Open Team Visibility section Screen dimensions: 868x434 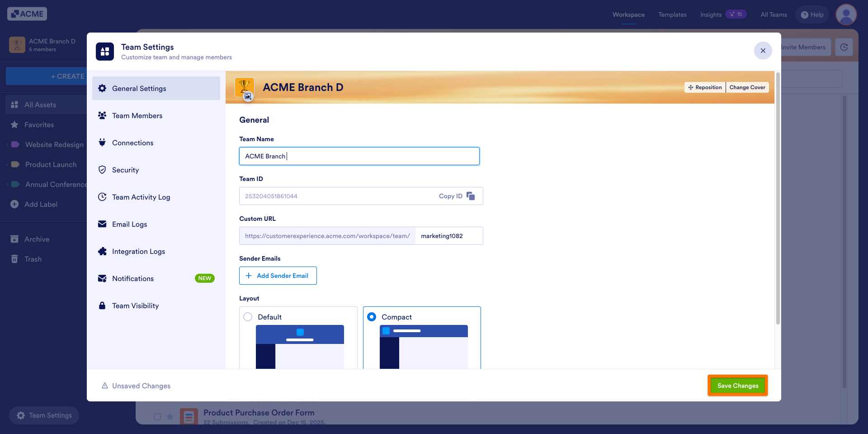coord(156,305)
